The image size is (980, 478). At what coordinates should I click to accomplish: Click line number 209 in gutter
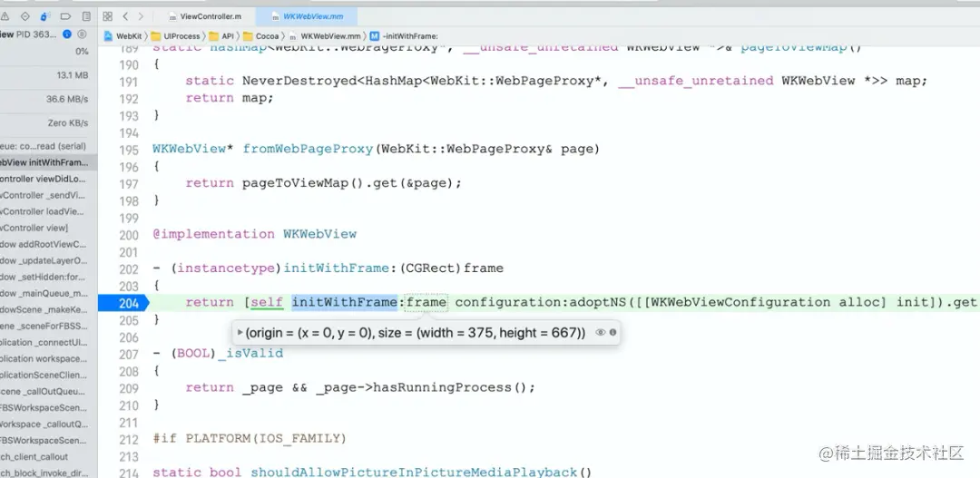[128, 388]
